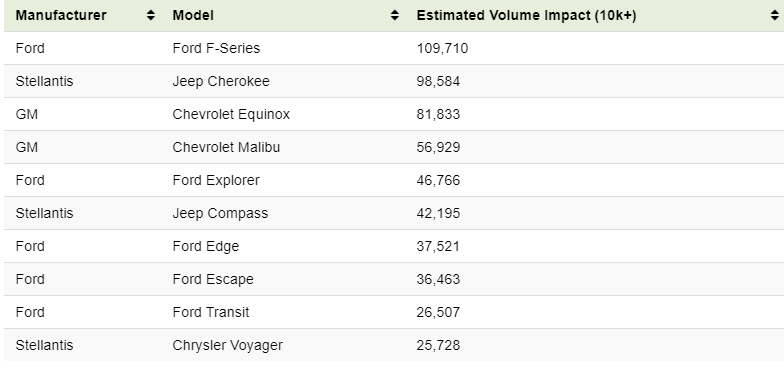
Task: Select the Jeep Cherokee row
Action: point(394,82)
